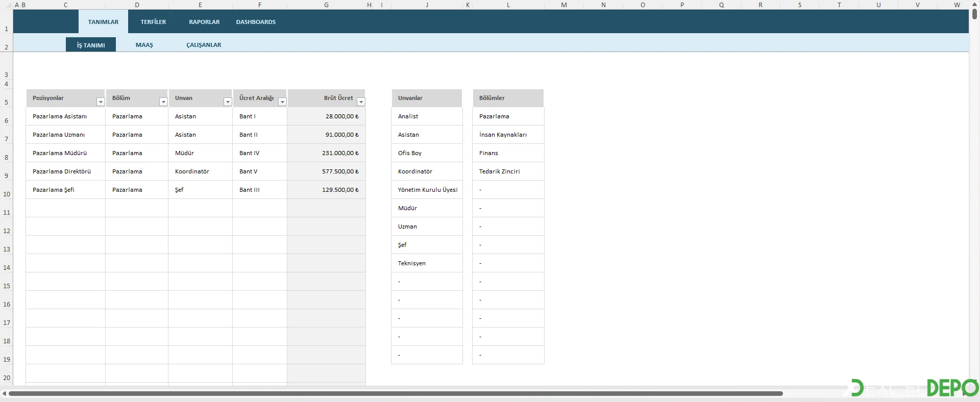Click the horizontal scrollbar left arrow

point(5,393)
